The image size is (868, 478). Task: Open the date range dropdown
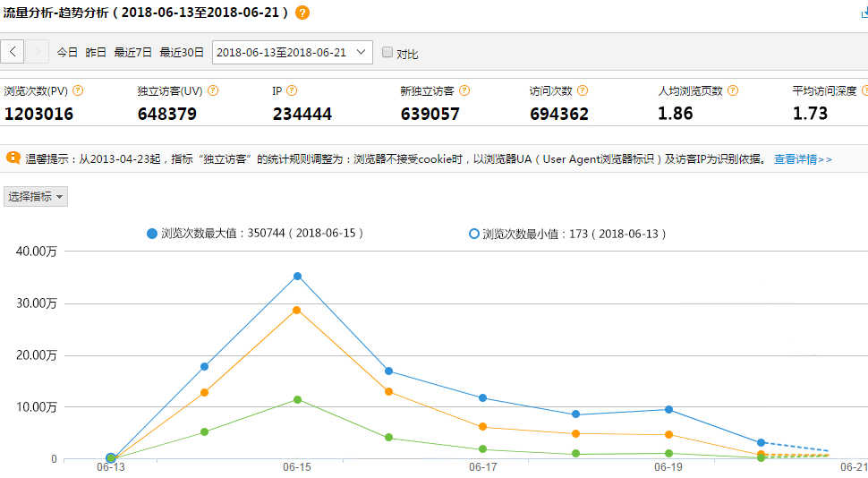tap(293, 53)
